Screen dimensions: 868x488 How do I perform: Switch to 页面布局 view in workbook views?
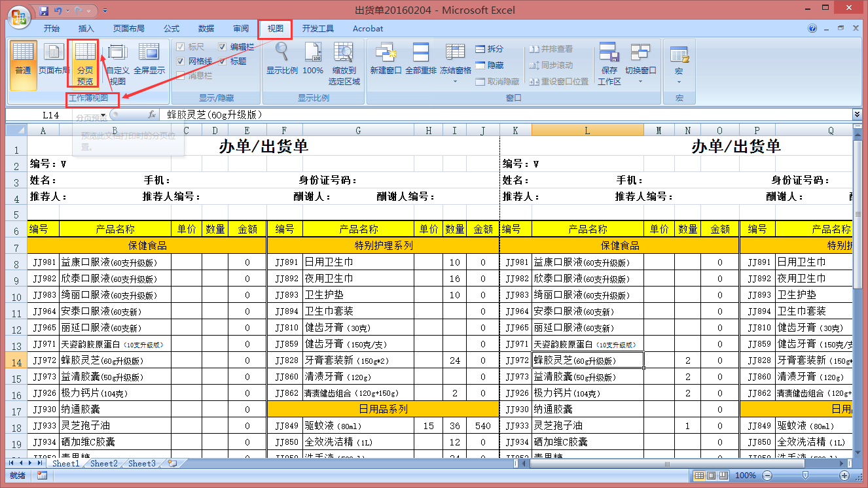(54, 58)
